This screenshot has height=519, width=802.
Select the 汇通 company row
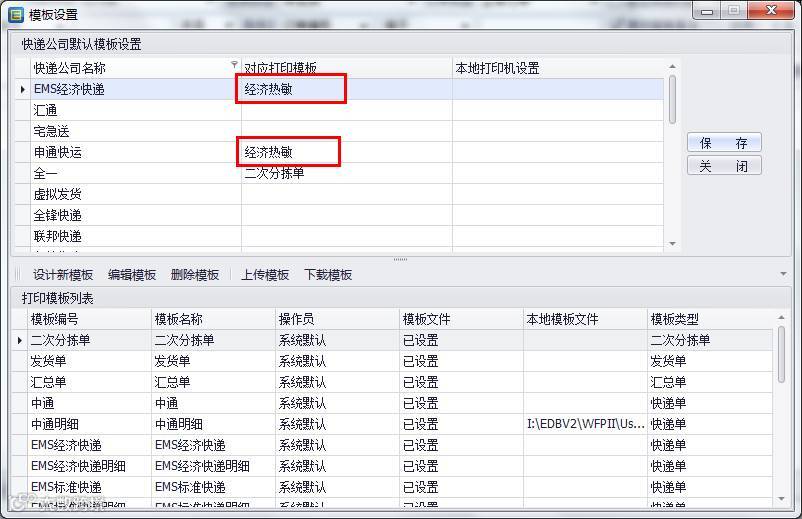340,110
